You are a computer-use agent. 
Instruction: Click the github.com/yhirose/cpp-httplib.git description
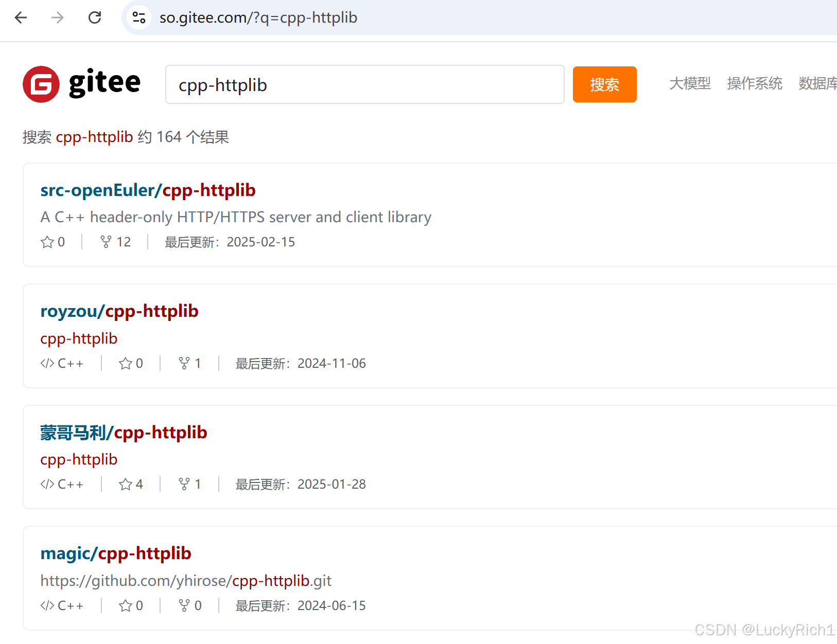tap(186, 581)
